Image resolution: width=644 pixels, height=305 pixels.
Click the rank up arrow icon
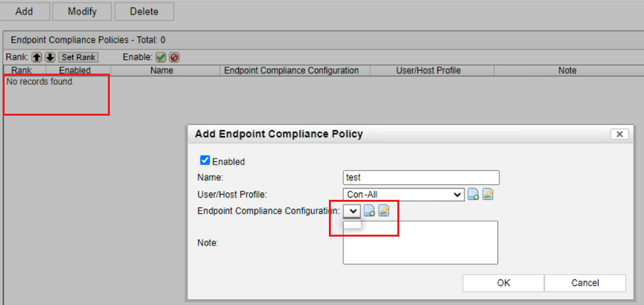(x=37, y=57)
